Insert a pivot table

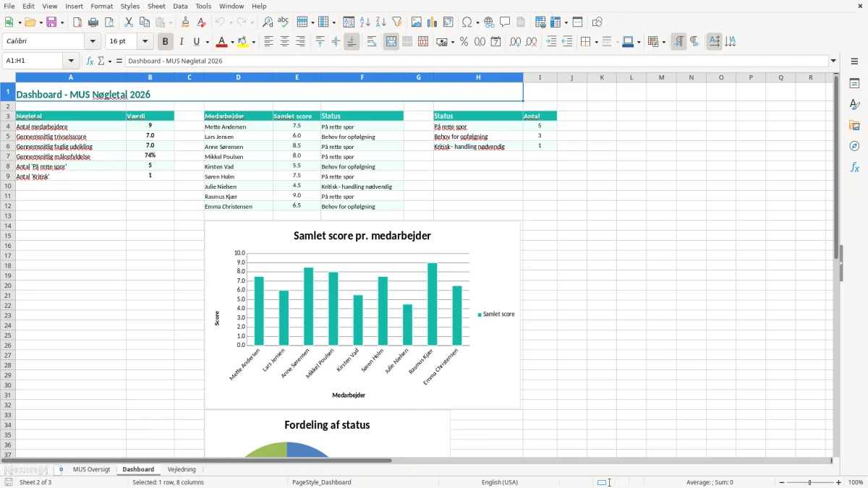click(448, 22)
